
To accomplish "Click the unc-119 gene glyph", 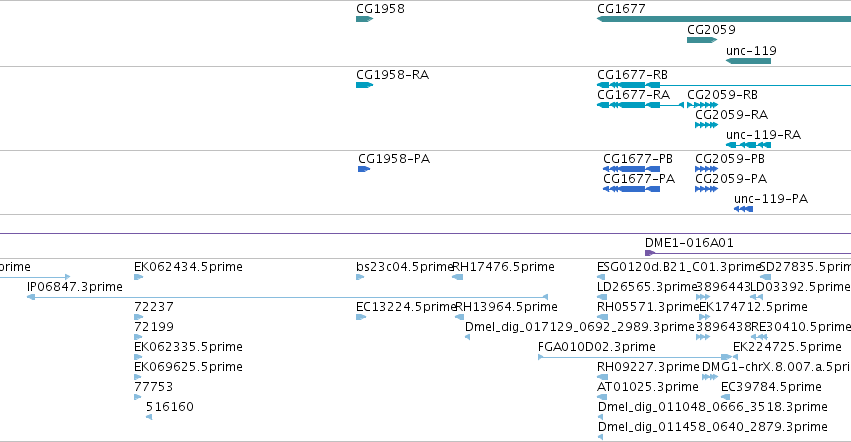I will [748, 61].
